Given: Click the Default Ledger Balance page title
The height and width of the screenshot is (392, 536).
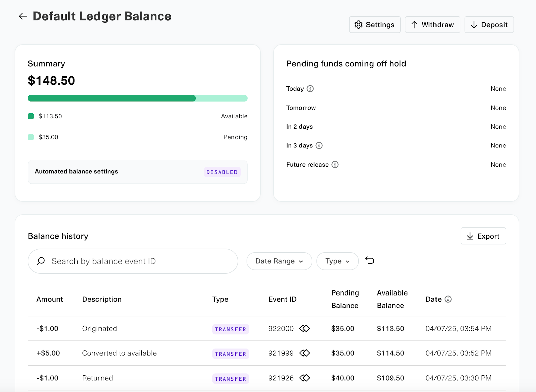Looking at the screenshot, I should [102, 16].
